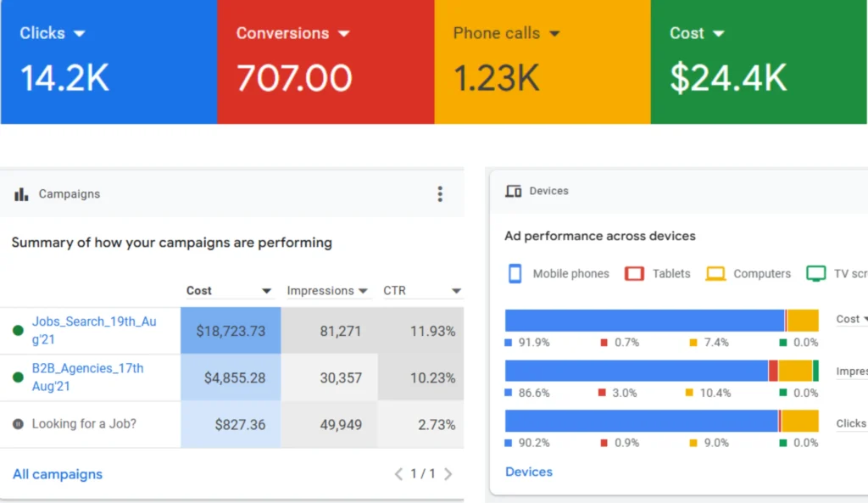Open the Campaigns card three-dot menu
868x503 pixels.
440,194
